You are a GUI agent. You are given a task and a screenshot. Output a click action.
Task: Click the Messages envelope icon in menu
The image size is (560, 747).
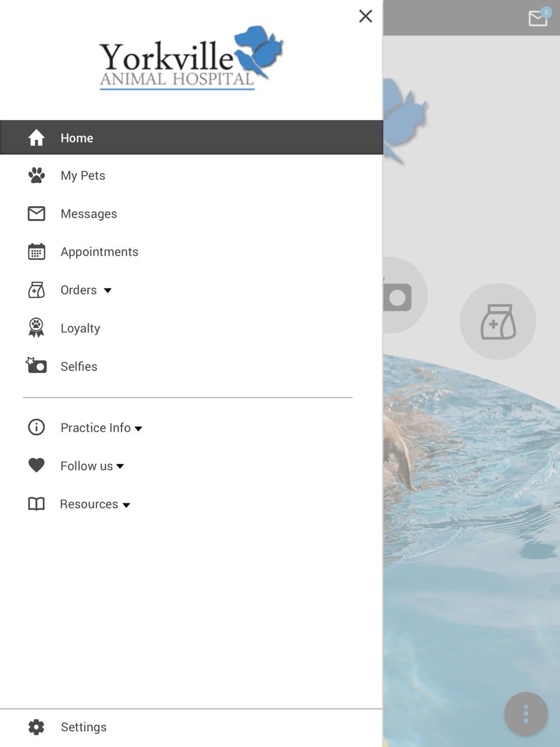(36, 213)
